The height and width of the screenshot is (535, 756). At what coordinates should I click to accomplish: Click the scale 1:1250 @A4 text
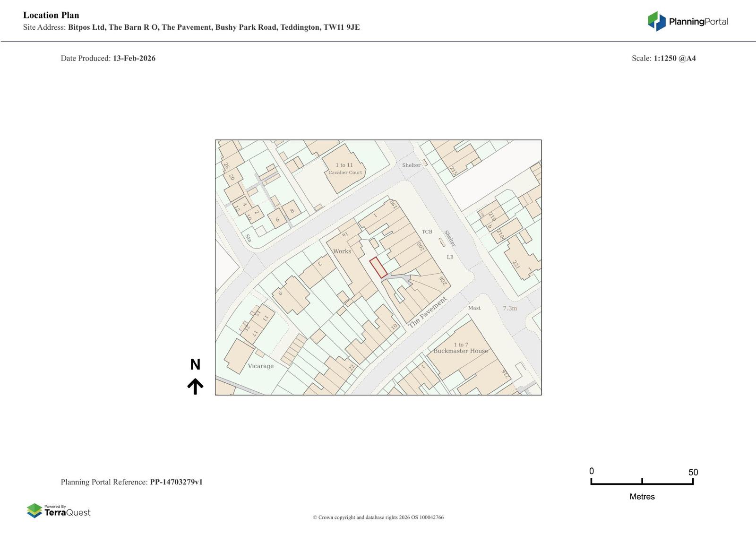(674, 58)
